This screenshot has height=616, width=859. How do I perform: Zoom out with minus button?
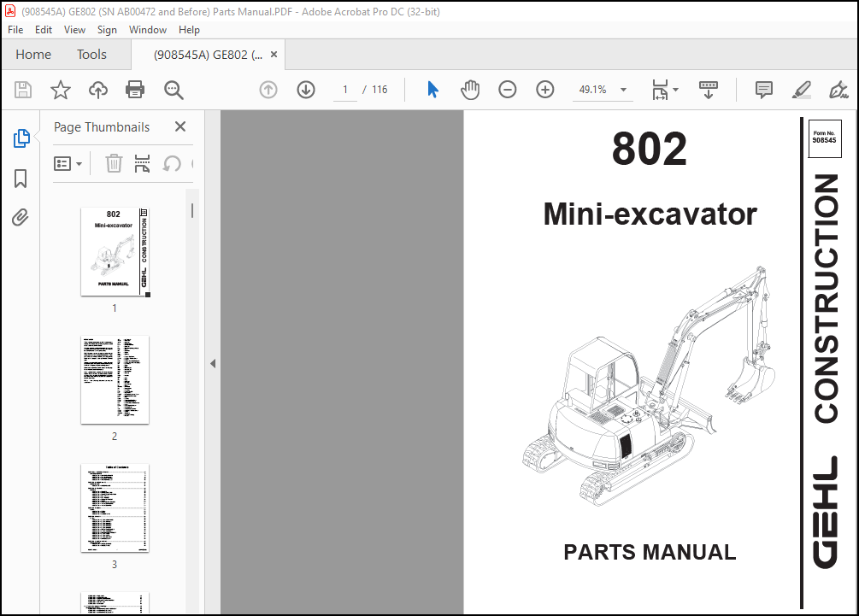tap(508, 90)
